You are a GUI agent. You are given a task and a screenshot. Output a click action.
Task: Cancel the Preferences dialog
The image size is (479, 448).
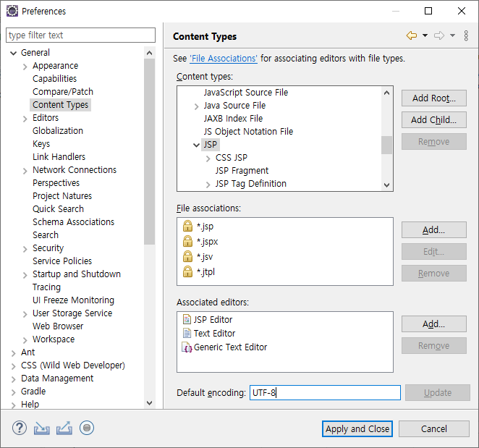coord(434,428)
